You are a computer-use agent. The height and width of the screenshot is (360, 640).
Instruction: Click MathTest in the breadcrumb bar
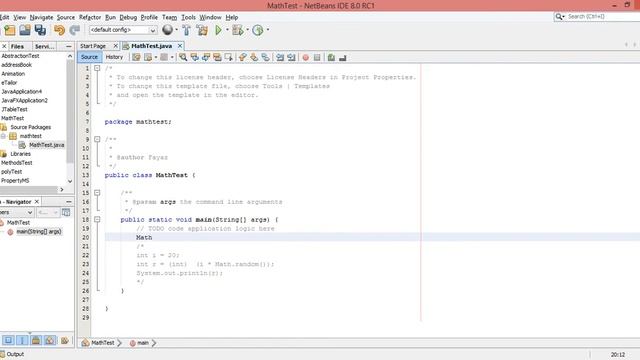pyautogui.click(x=102, y=343)
